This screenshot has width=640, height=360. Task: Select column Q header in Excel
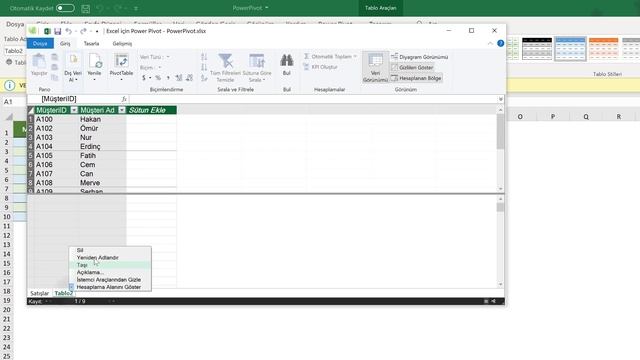[586, 117]
